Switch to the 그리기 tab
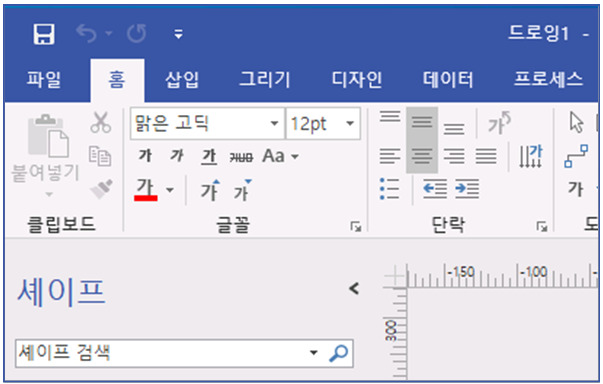 [265, 80]
